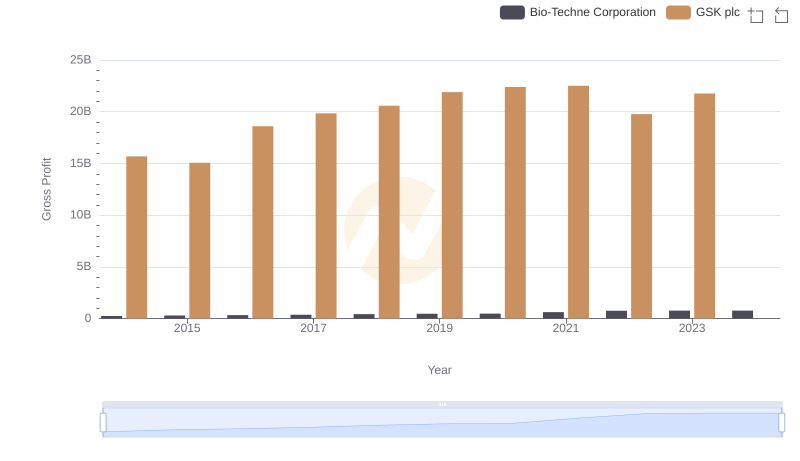Click the GSK plc bar for 2015
This screenshot has height=461, width=800.
pos(199,241)
